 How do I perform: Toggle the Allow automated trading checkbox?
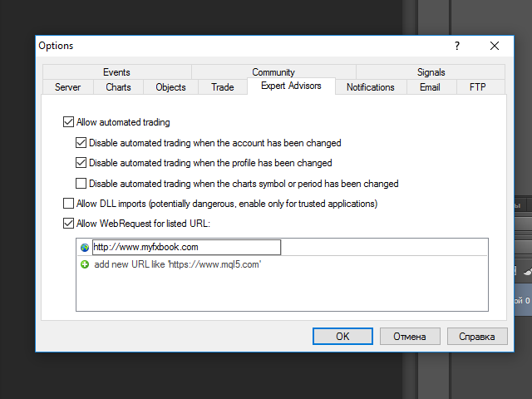tap(68, 122)
